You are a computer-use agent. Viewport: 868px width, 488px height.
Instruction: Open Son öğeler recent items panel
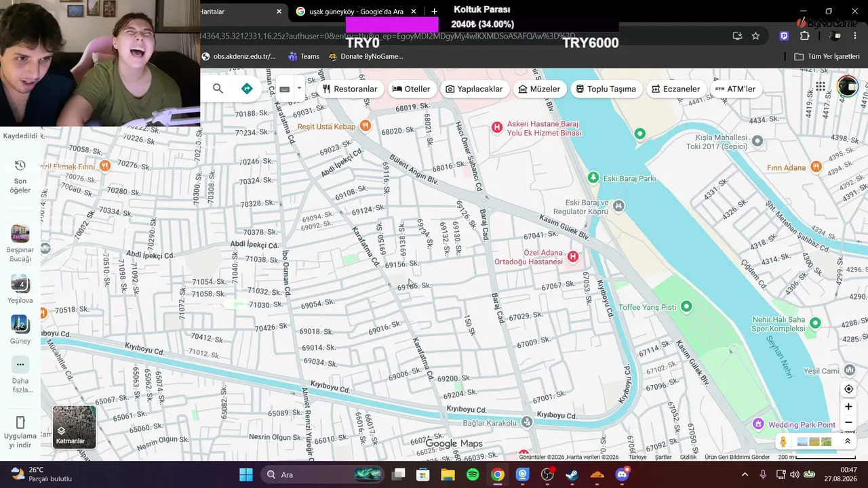(x=20, y=176)
